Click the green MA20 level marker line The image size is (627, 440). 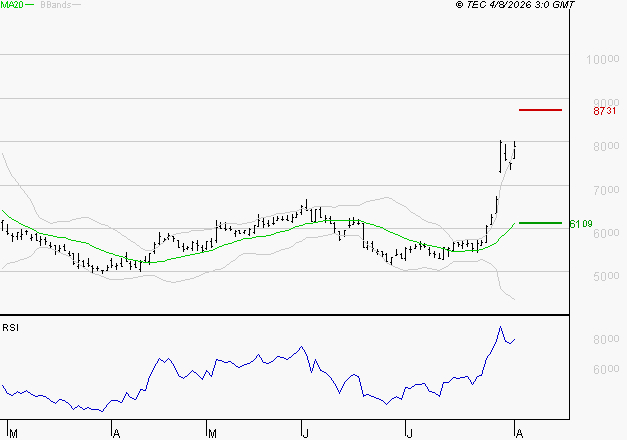[540, 223]
